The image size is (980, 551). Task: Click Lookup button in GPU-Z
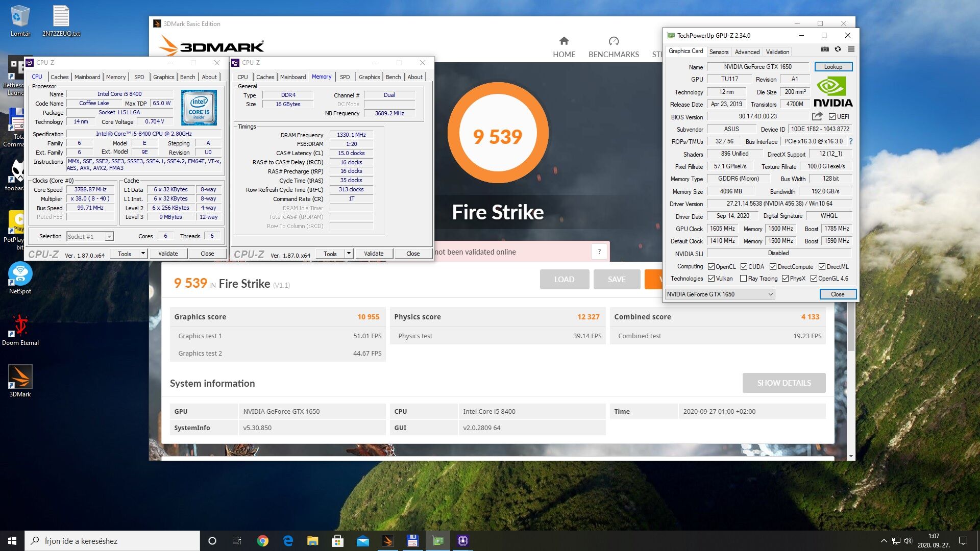click(832, 67)
